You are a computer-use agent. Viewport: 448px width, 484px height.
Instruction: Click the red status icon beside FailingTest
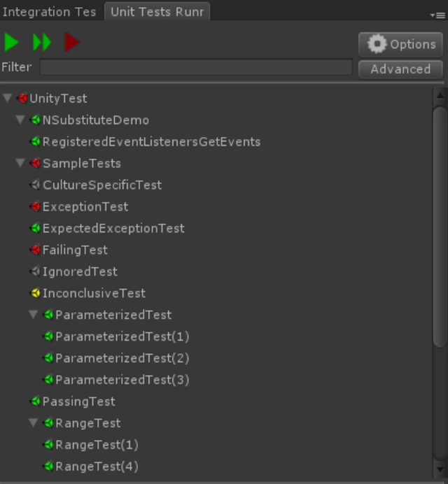point(35,250)
